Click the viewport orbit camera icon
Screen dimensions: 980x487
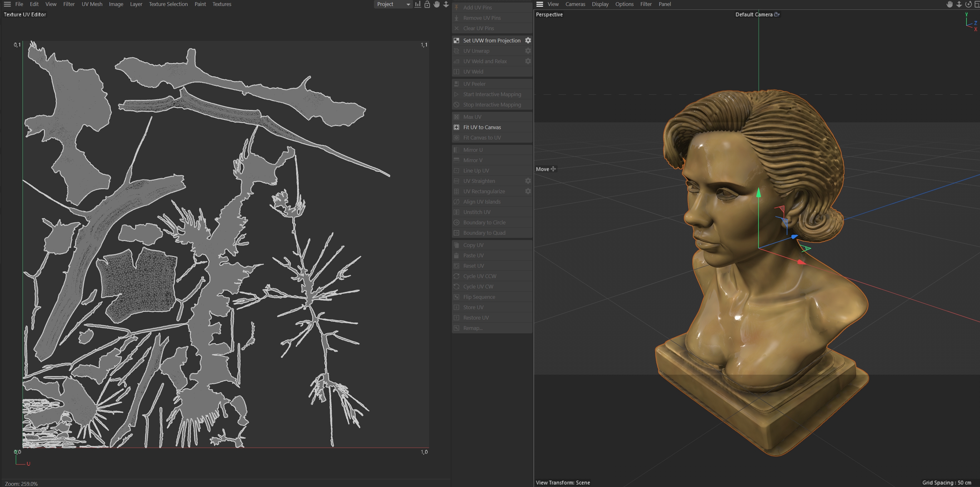coord(969,4)
